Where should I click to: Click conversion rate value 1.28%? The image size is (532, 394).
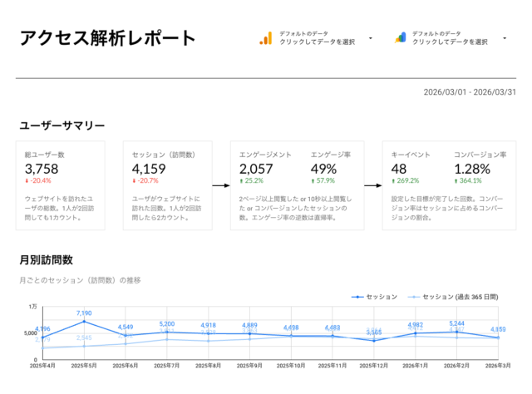tap(472, 169)
